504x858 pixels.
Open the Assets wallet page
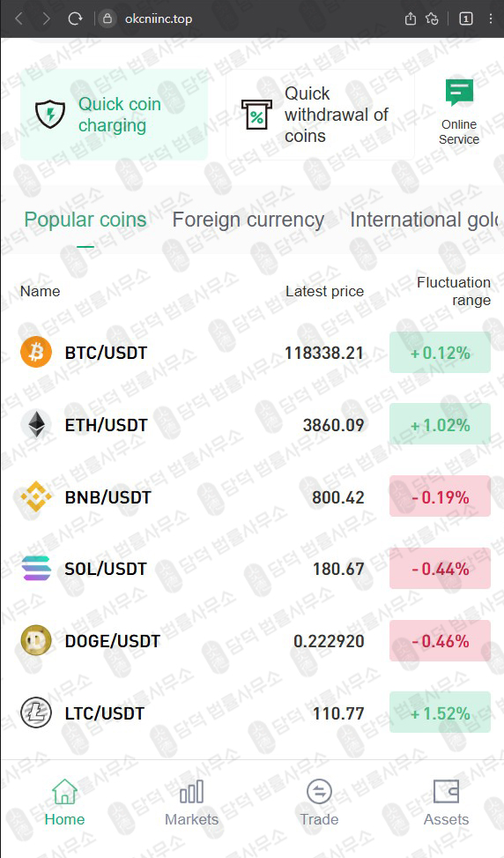point(446,802)
